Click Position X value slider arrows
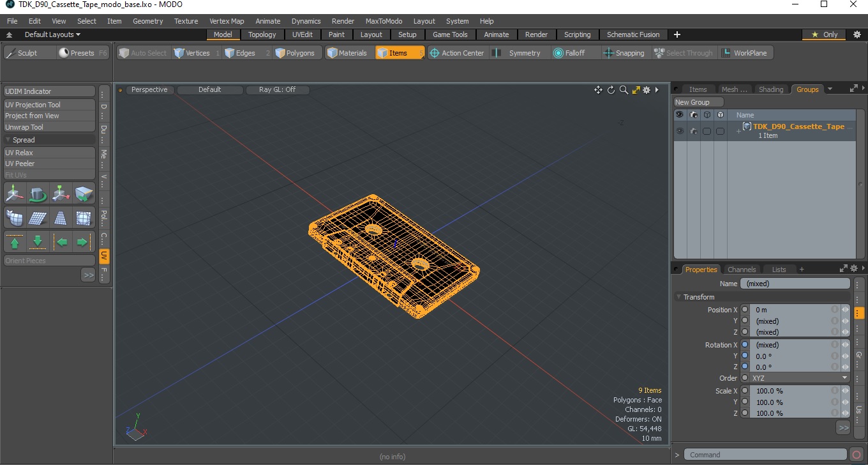Viewport: 868px width, 465px height. tap(845, 310)
